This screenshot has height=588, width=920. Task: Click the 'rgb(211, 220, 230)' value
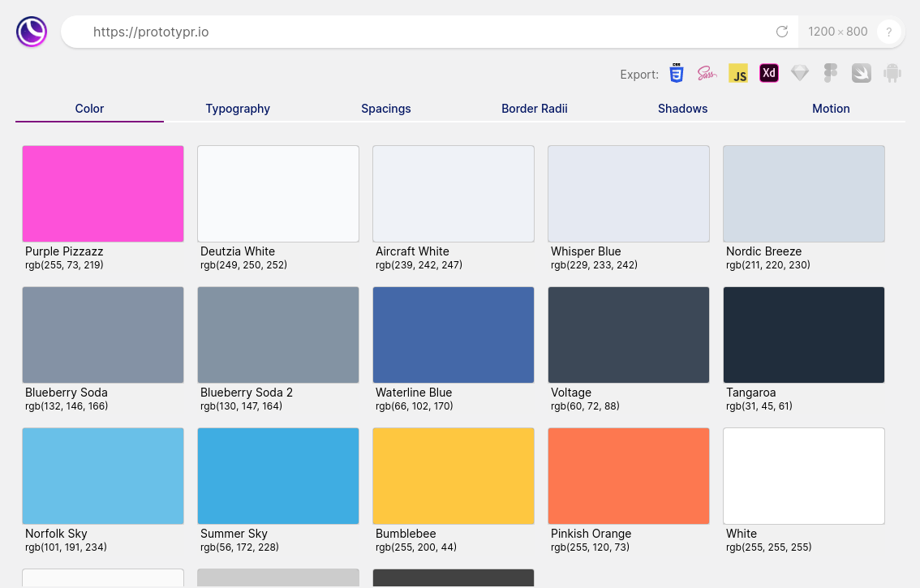coord(768,264)
